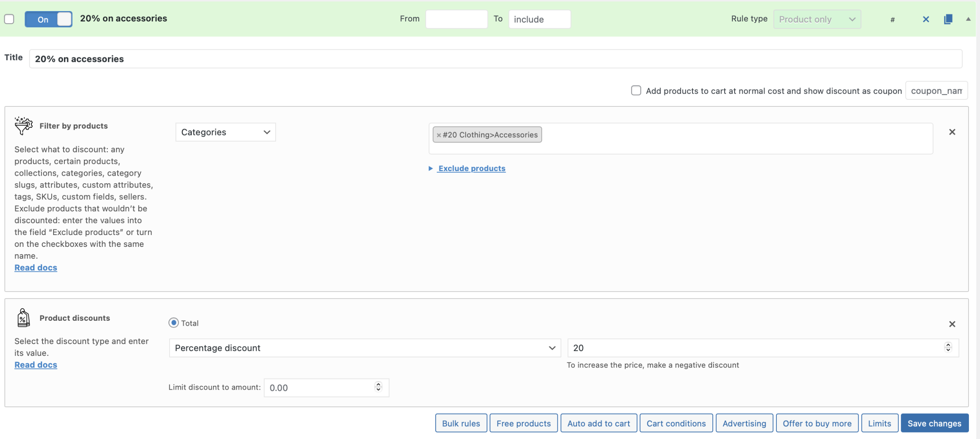This screenshot has height=439, width=980.
Task: Open the Categories filter type dropdown
Action: pos(225,132)
